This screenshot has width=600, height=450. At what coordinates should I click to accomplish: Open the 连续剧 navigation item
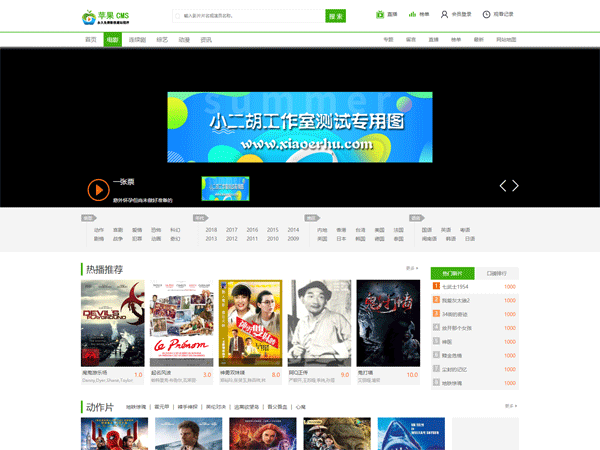point(136,40)
